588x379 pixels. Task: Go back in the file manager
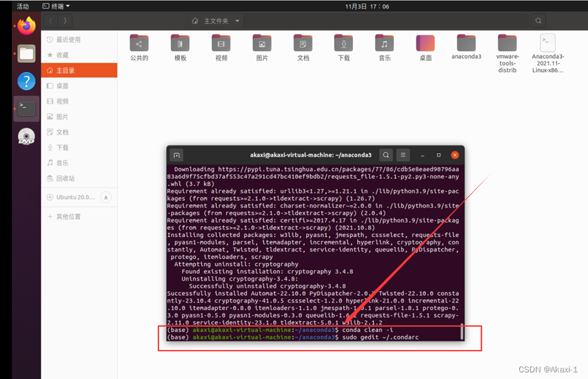tap(51, 20)
